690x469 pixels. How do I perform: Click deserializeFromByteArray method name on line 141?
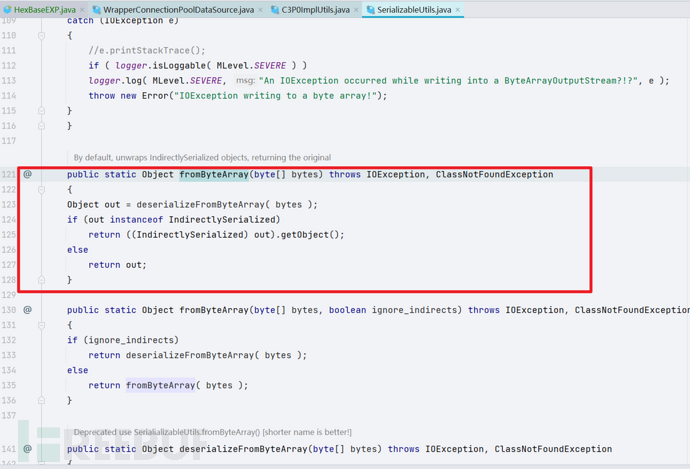click(x=243, y=449)
